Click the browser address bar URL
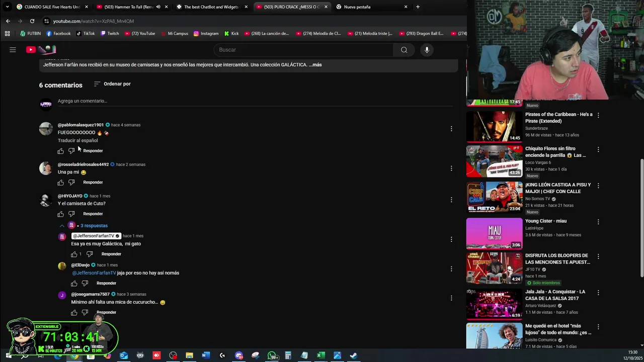 click(x=94, y=21)
